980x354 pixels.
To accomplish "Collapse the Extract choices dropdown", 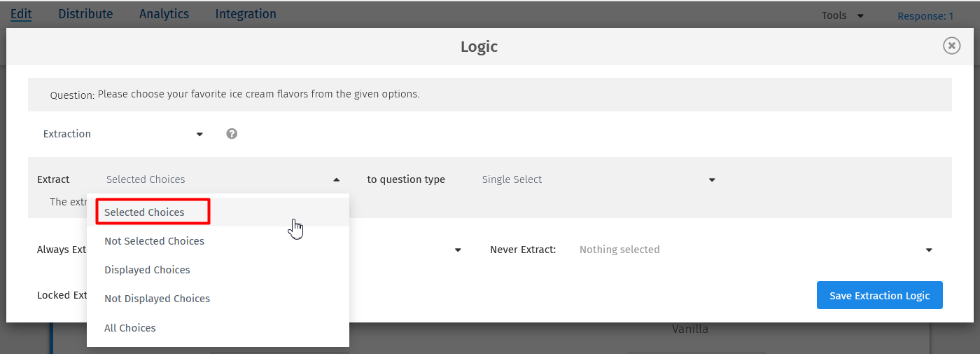I will [x=336, y=180].
